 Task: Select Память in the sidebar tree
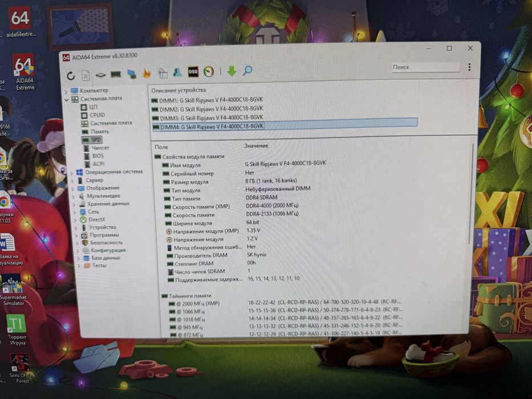click(96, 131)
